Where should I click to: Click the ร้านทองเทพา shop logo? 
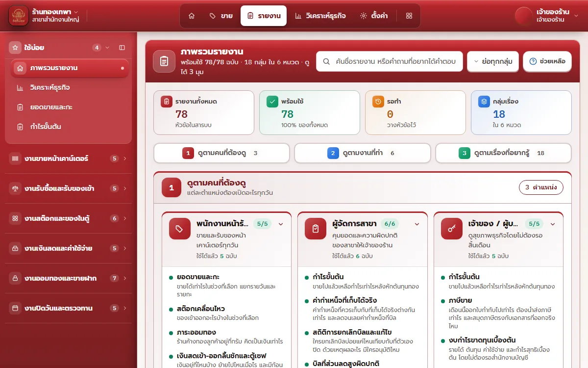tap(19, 15)
